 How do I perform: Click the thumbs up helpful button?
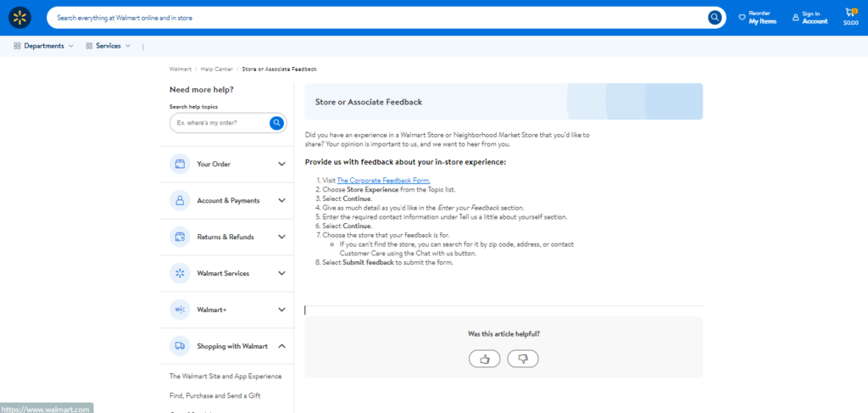coord(484,359)
